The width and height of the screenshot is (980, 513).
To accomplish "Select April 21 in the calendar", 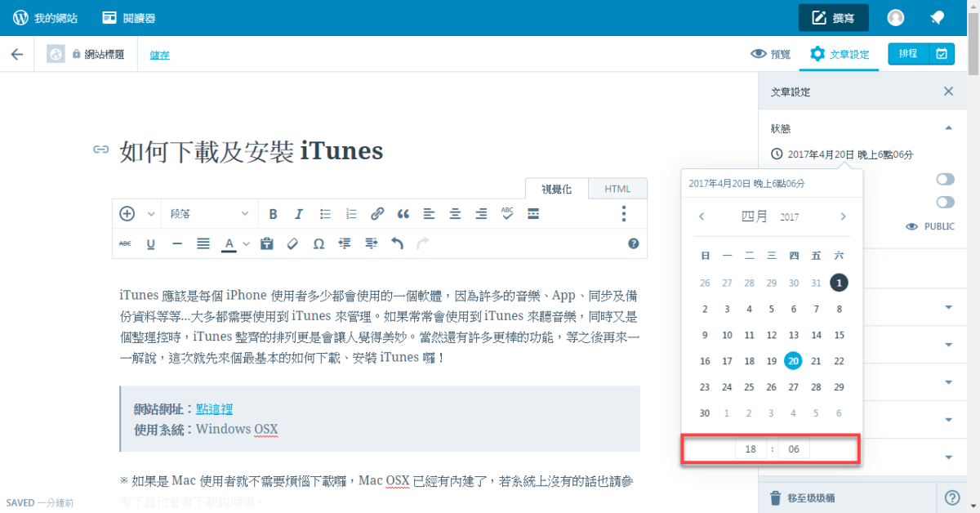I will click(816, 361).
